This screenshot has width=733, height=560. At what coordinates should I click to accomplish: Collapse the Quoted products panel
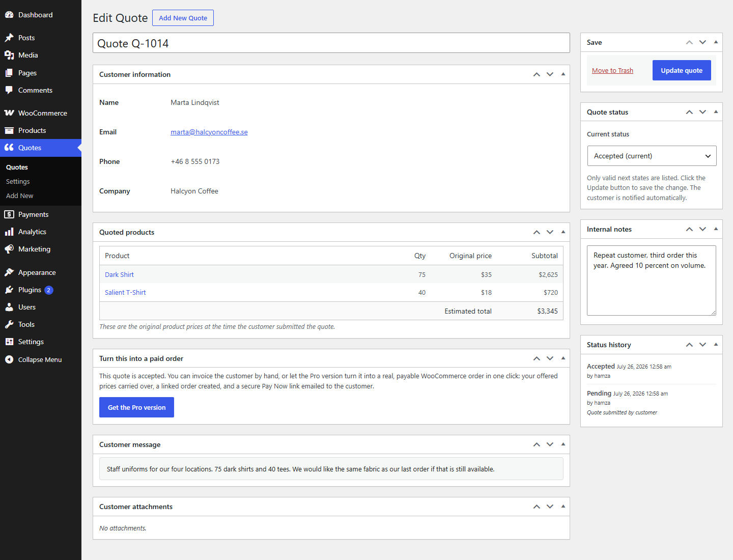(x=563, y=232)
